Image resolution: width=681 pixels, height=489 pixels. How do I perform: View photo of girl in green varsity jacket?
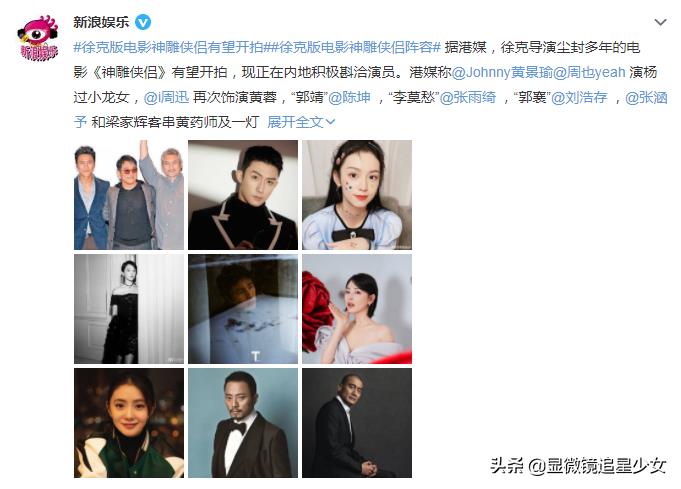pyautogui.click(x=129, y=423)
